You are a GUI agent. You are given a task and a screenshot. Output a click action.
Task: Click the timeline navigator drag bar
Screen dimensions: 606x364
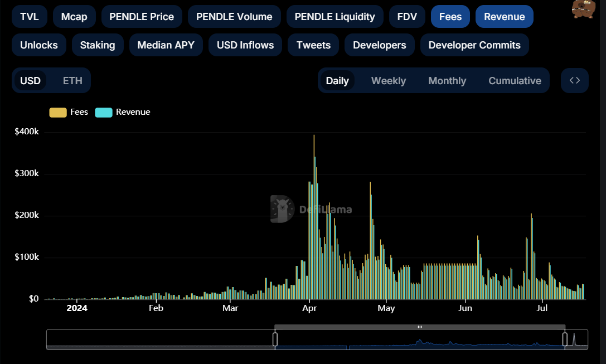pos(420,327)
